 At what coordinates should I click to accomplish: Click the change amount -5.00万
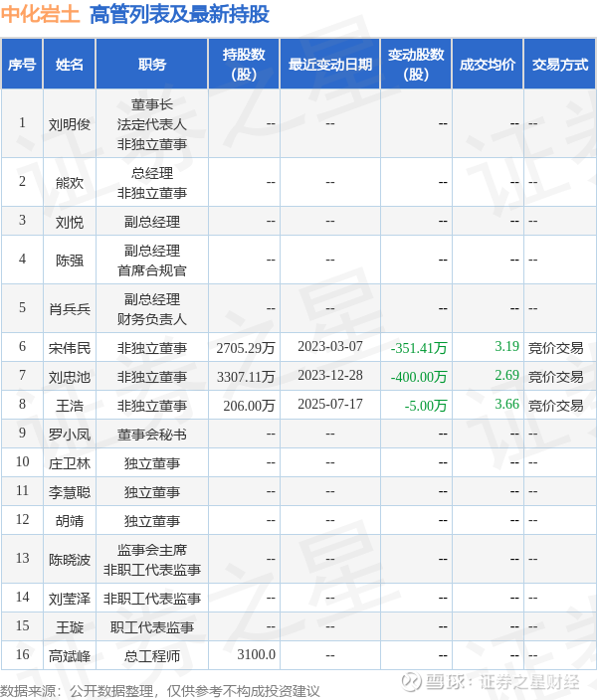point(426,406)
